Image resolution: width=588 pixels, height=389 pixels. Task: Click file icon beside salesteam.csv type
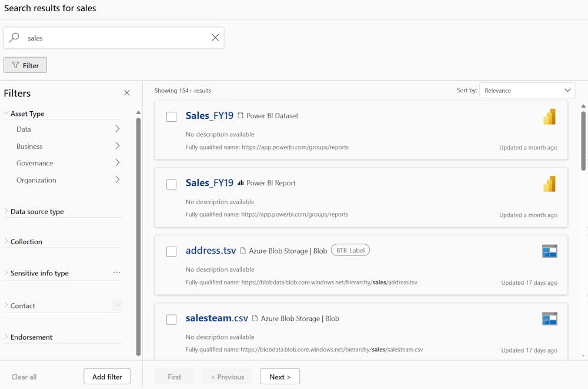pos(255,318)
